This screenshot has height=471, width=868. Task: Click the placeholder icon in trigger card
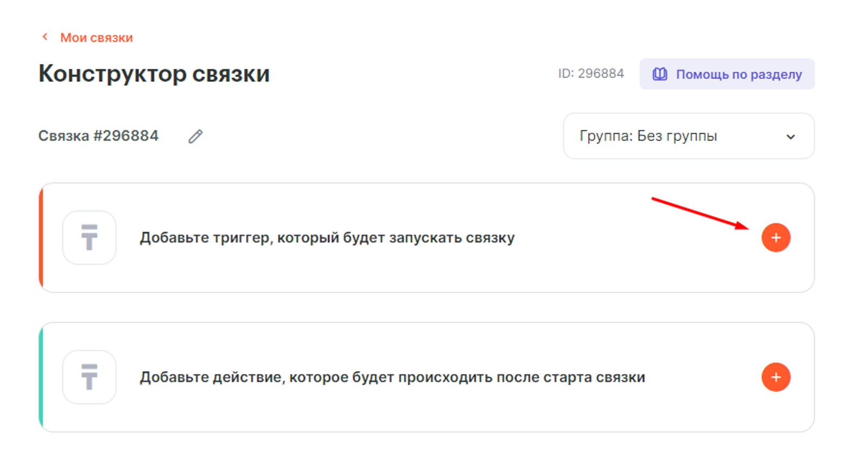(x=90, y=238)
